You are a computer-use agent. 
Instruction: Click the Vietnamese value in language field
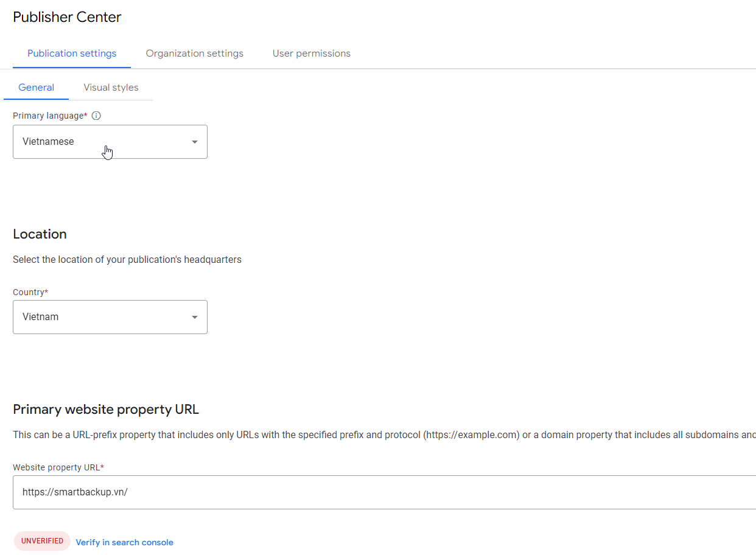49,142
